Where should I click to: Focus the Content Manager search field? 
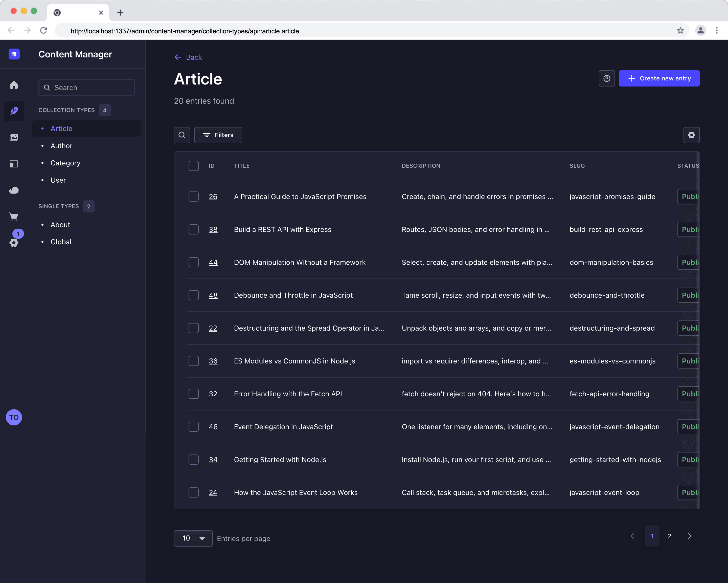[x=87, y=88]
